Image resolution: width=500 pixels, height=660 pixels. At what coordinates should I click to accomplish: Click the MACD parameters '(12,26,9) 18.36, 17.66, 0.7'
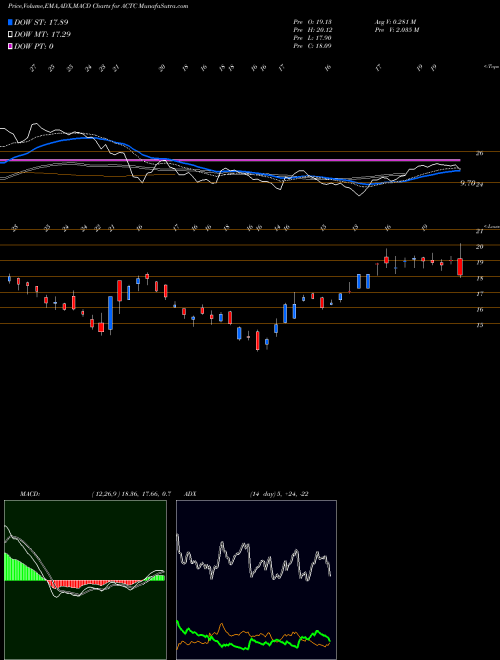pyautogui.click(x=131, y=494)
